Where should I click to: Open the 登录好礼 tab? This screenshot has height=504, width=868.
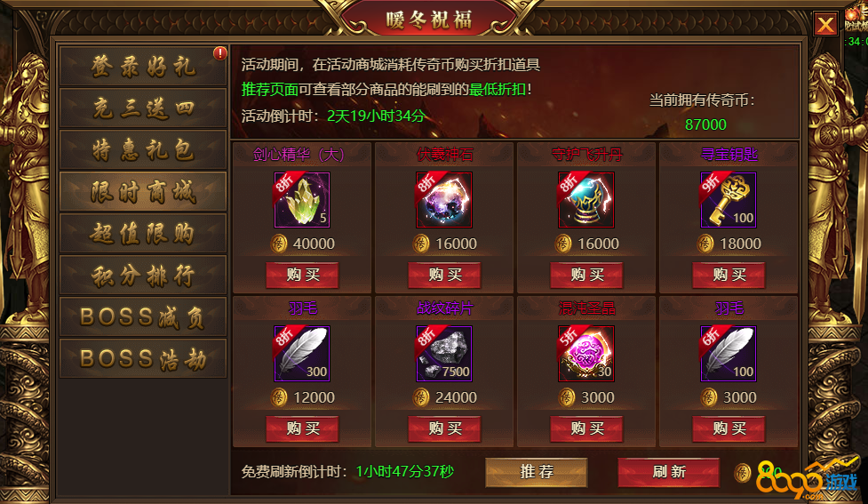point(143,67)
